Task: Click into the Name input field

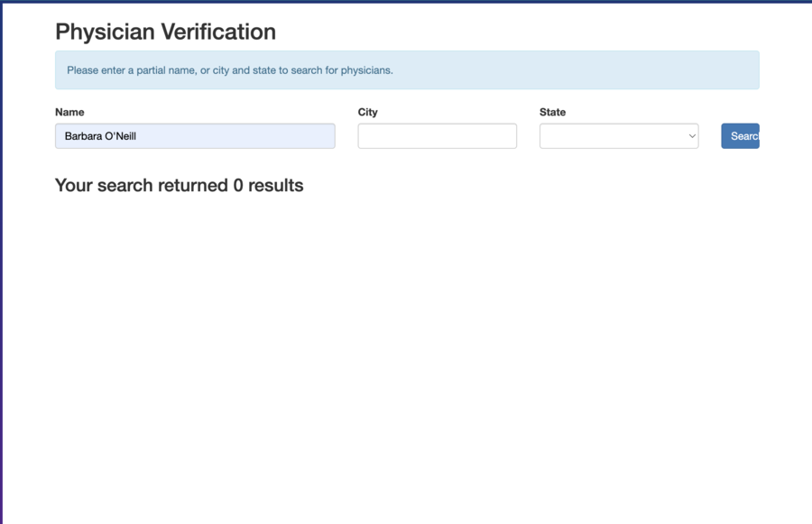Action: tap(195, 136)
